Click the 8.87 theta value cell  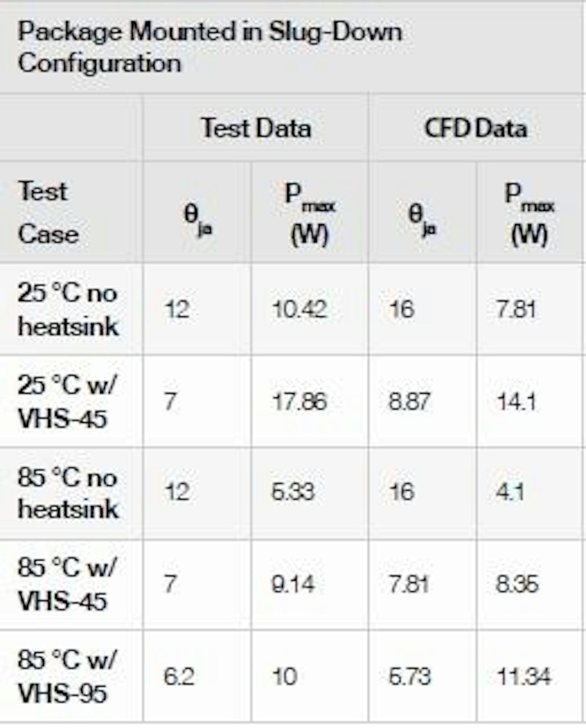tap(409, 401)
